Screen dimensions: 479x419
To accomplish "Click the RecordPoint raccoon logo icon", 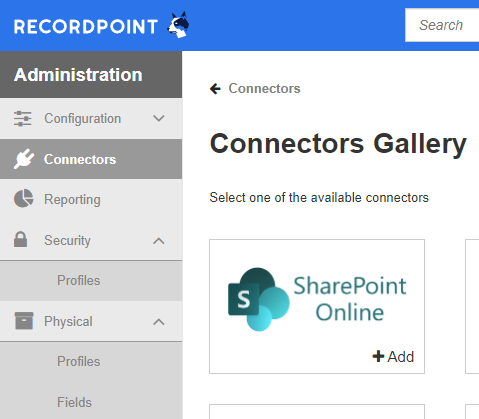I will [x=178, y=25].
